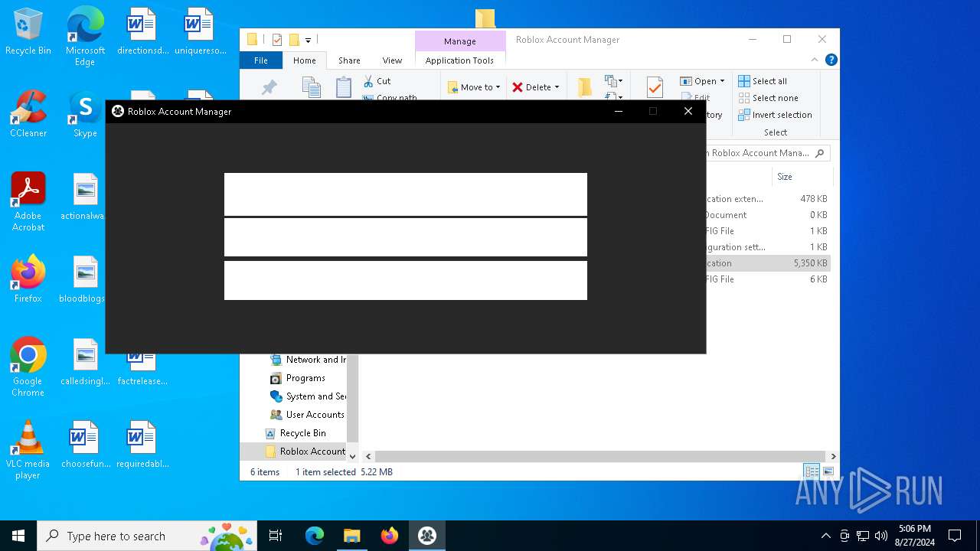Image resolution: width=980 pixels, height=551 pixels.
Task: Click Roblox Account Manager taskbar icon
Action: point(427,536)
